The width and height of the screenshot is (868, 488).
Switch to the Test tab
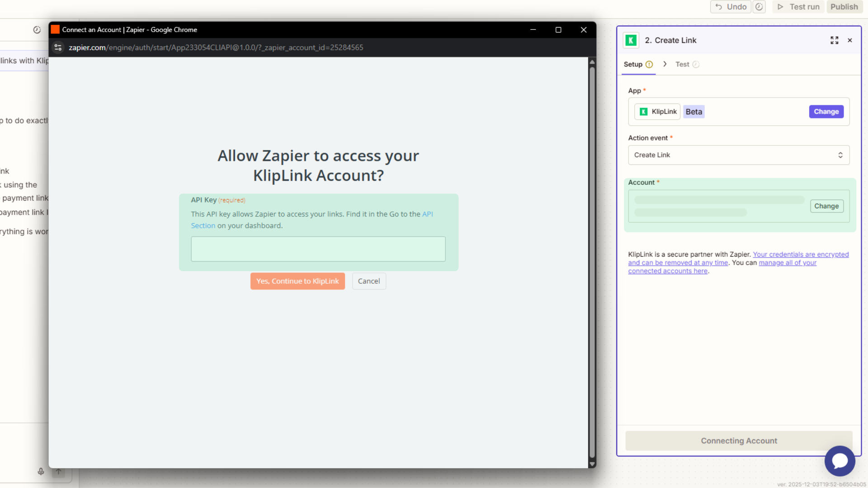682,64
